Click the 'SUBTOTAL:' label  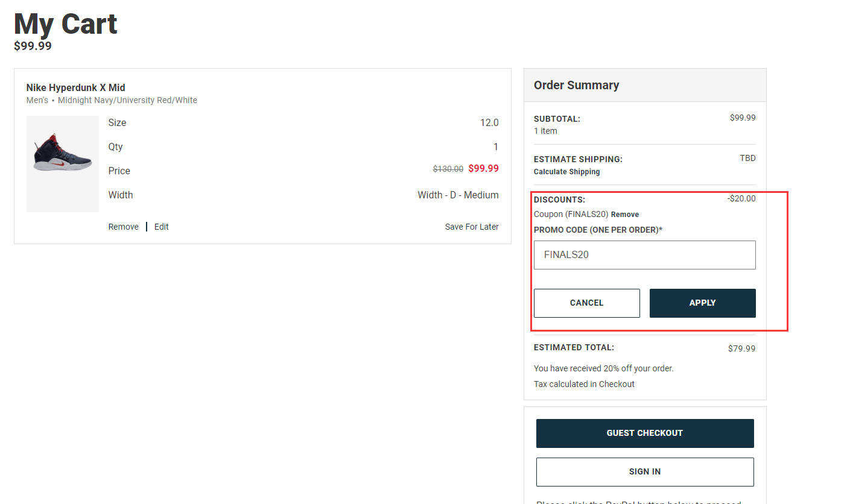pyautogui.click(x=557, y=119)
